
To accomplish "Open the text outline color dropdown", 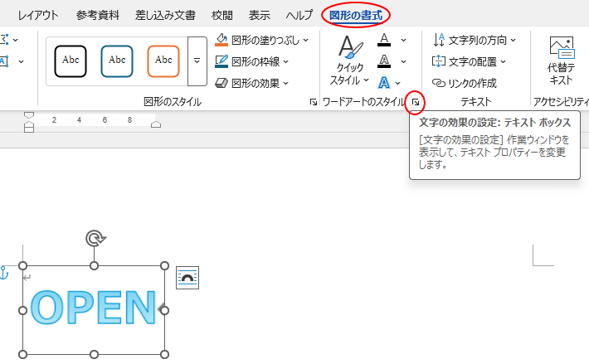I will [403, 61].
